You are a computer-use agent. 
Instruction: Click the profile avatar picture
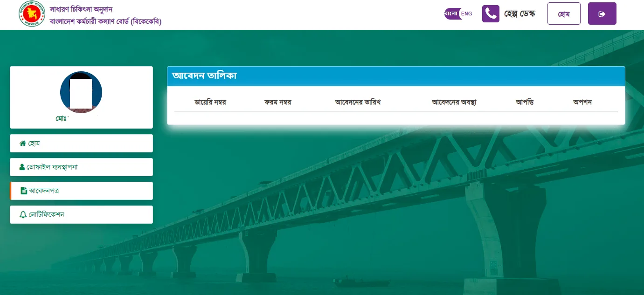click(x=81, y=92)
